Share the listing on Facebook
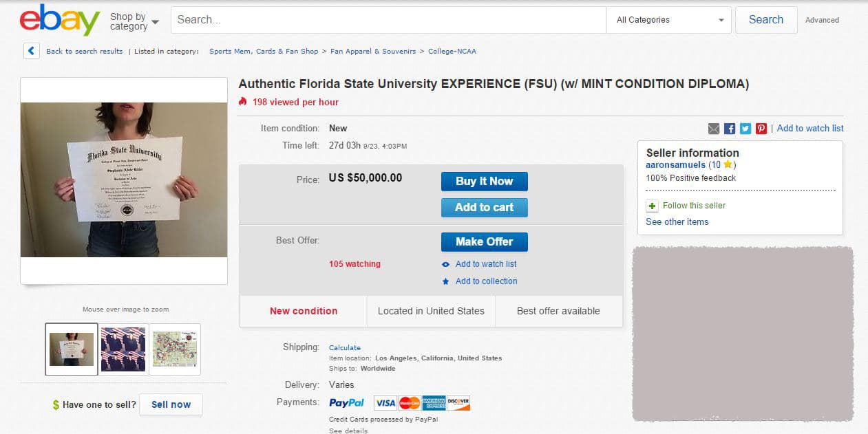The width and height of the screenshot is (868, 434). coord(729,128)
